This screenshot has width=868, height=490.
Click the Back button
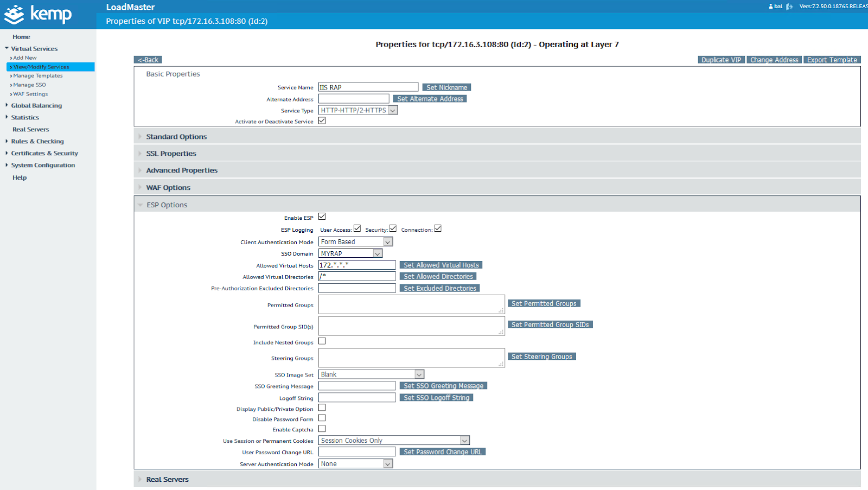coord(148,60)
